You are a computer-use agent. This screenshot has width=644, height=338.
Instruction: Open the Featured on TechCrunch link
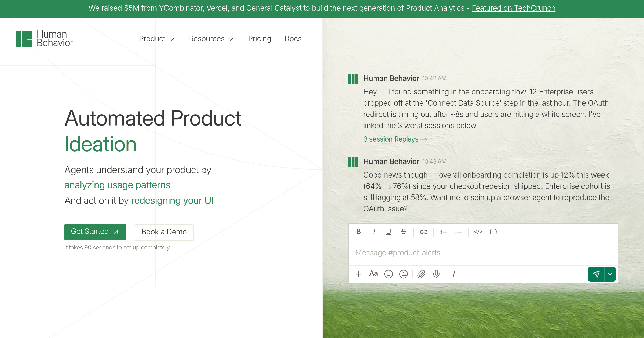514,8
